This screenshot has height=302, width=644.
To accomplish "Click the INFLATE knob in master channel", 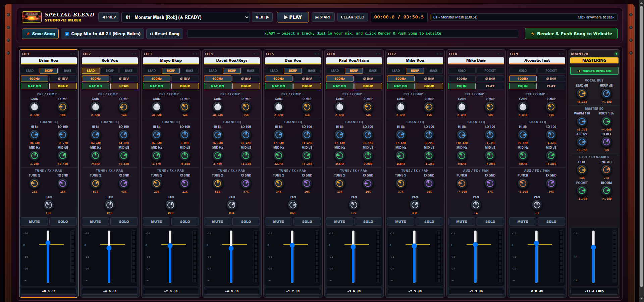I will click(606, 170).
